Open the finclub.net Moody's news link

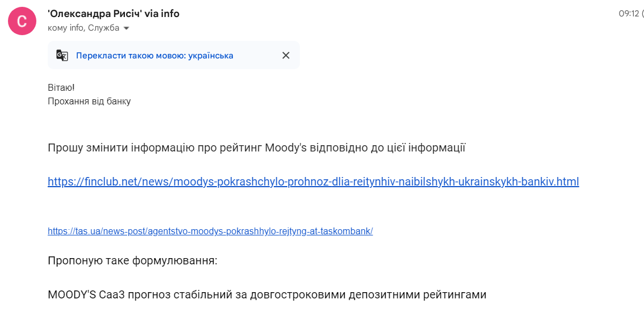(313, 182)
